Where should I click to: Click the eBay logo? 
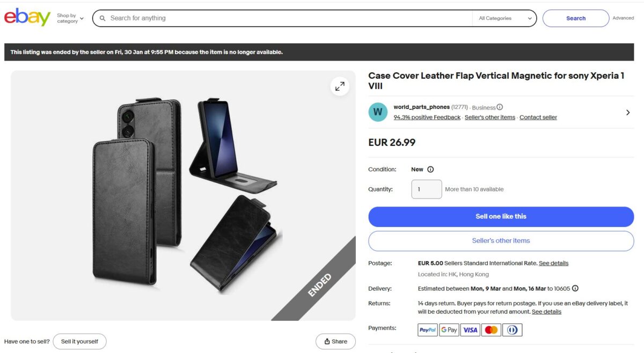(x=27, y=18)
